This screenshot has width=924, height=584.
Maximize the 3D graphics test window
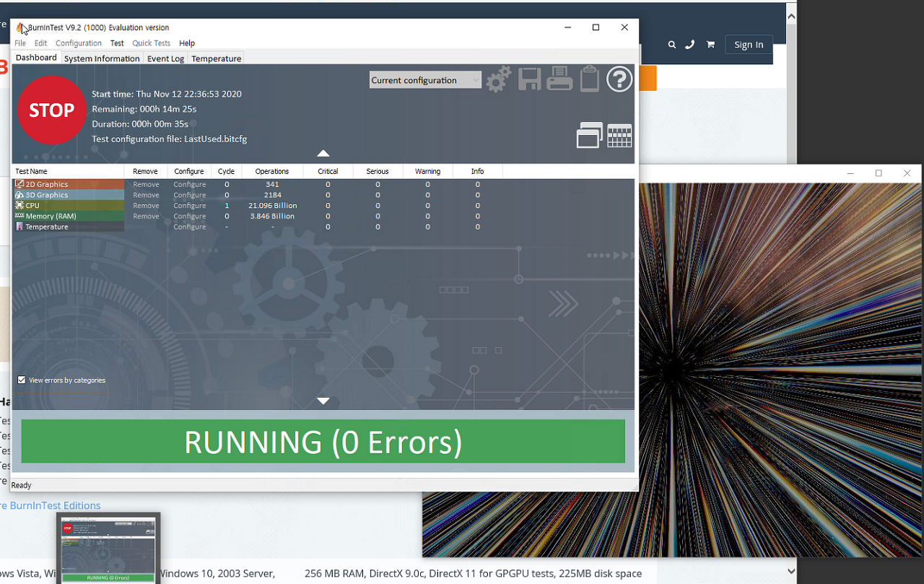879,173
